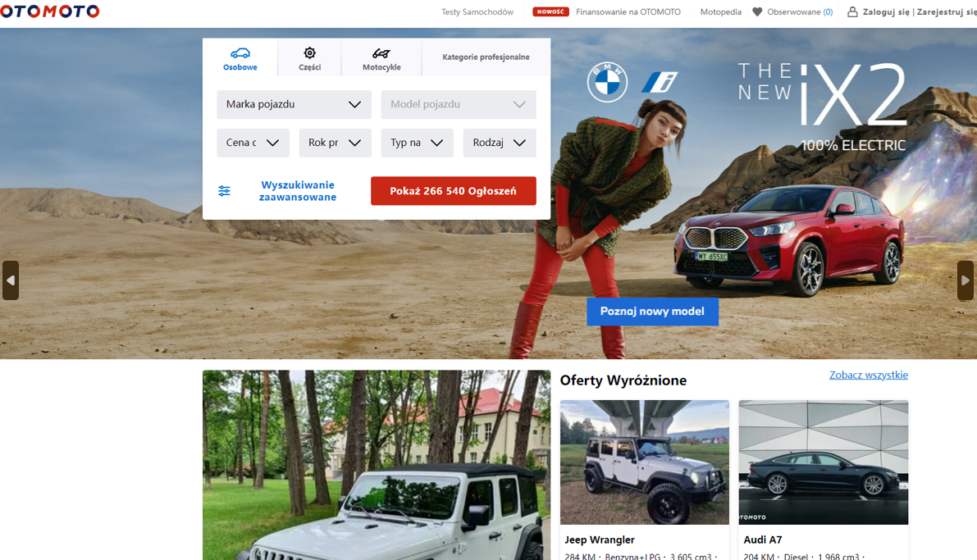Click the advanced search sliders icon
The width and height of the screenshot is (977, 560).
click(224, 191)
